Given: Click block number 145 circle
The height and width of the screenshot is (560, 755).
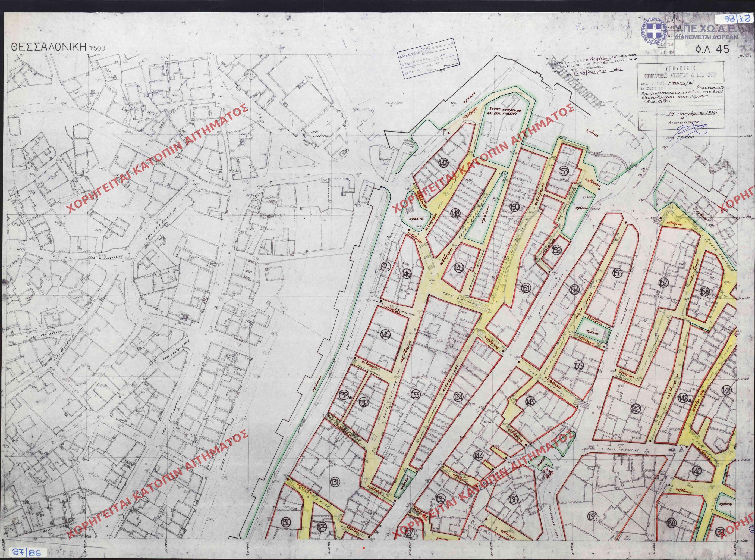Looking at the screenshot, I should [x=386, y=335].
